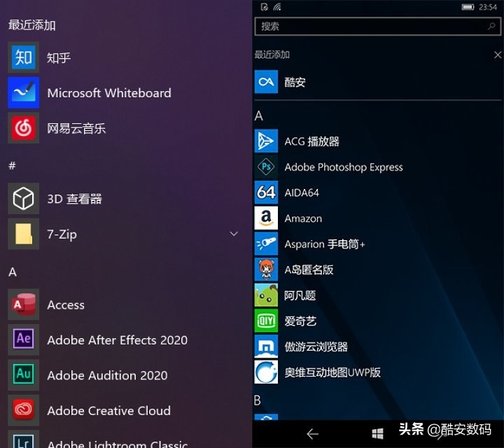Select 阿凡题 label
The image size is (504, 448).
300,295
